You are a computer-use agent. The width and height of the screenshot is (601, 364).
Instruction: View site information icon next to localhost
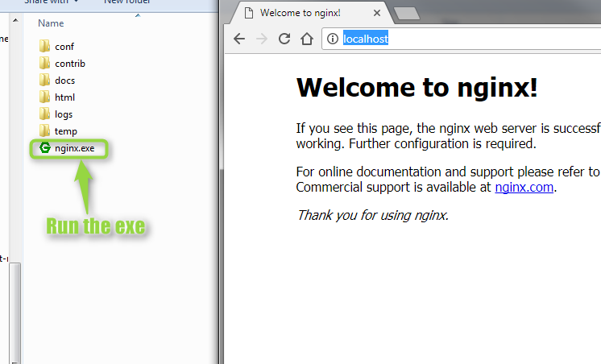[332, 39]
